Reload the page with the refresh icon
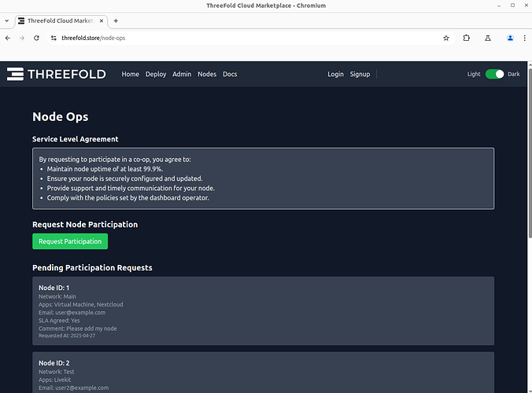 [36, 38]
